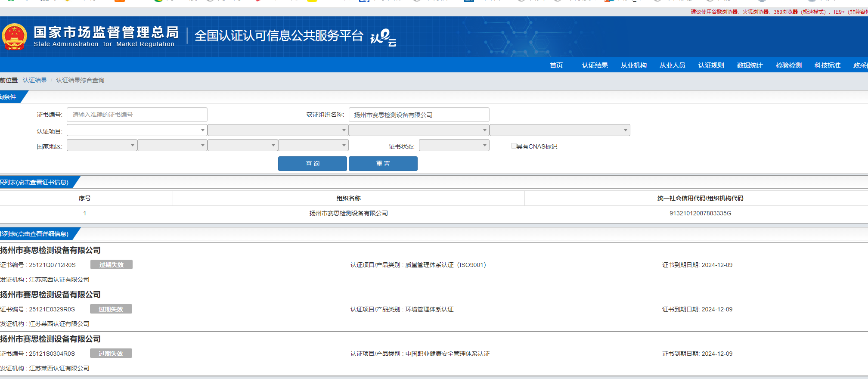The width and height of the screenshot is (868, 379).
Task: Open the fourth 国家地区 dropdown
Action: (x=313, y=145)
